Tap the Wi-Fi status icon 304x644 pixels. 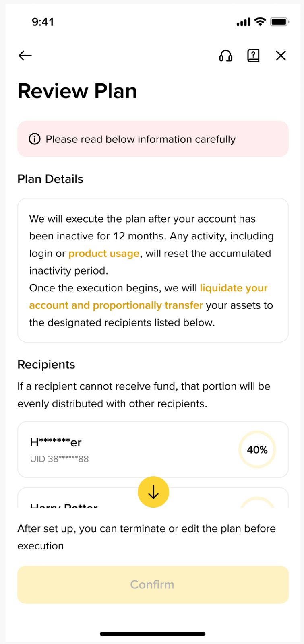[x=261, y=22]
